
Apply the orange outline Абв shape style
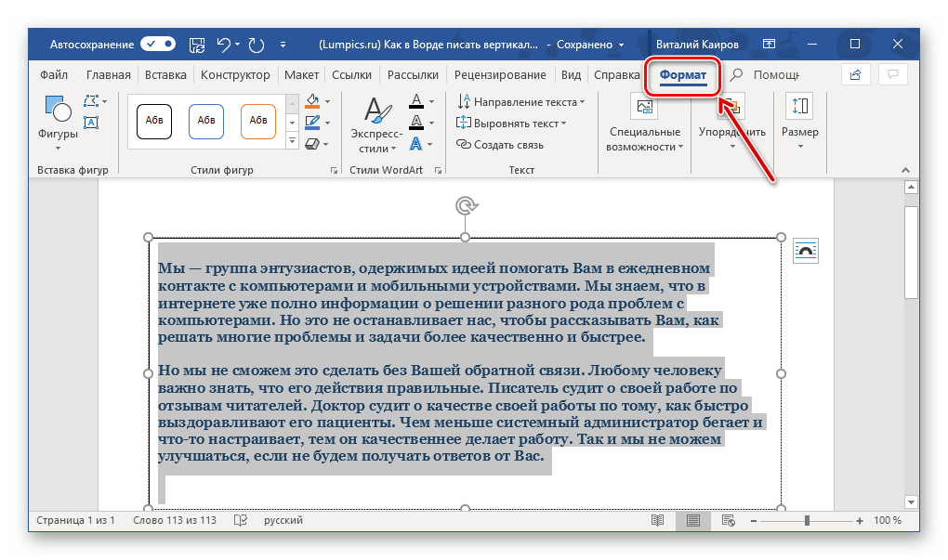258,121
